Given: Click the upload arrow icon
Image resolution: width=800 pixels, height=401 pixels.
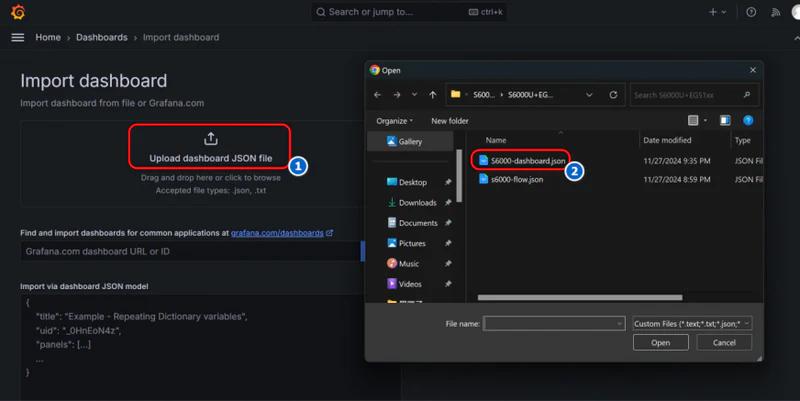Looking at the screenshot, I should pos(211,139).
